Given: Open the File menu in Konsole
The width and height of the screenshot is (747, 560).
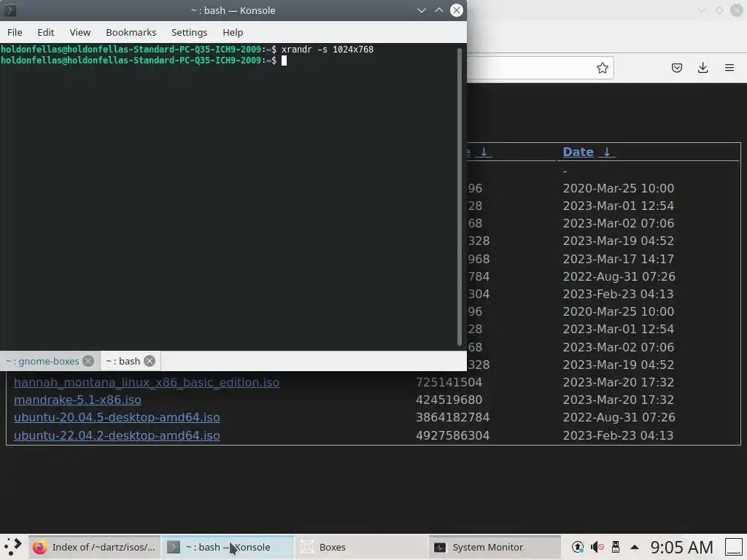Looking at the screenshot, I should 15,32.
